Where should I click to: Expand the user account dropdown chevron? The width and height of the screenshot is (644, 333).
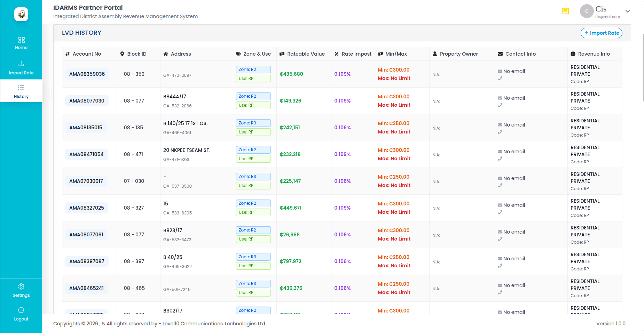click(628, 11)
